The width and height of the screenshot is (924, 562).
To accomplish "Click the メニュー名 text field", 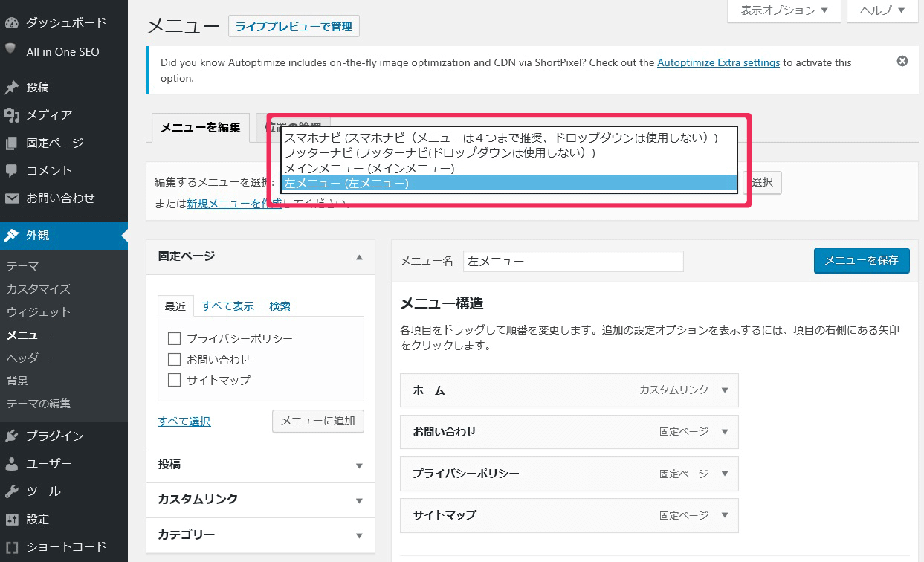I will coord(572,262).
